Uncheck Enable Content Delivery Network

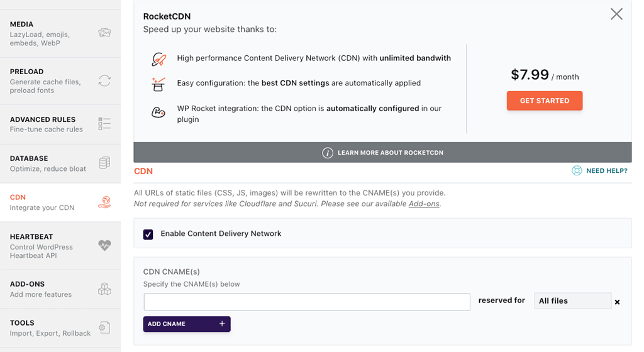(x=148, y=234)
